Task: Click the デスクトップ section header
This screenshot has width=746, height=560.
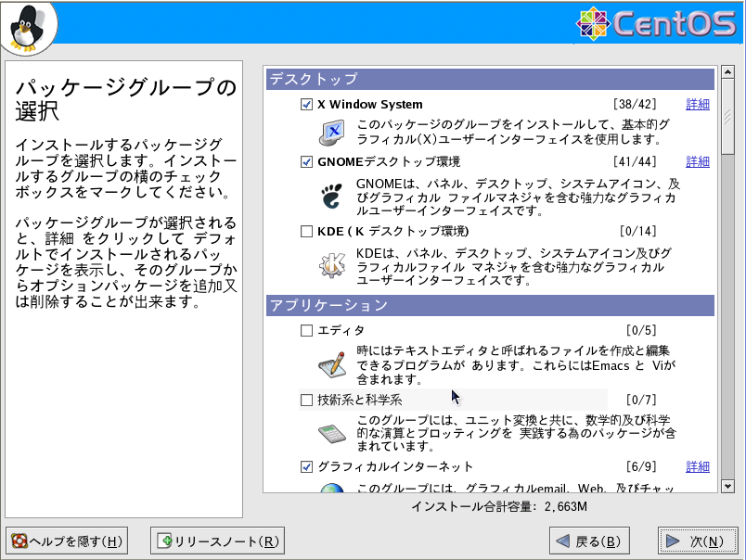Action: (x=490, y=79)
